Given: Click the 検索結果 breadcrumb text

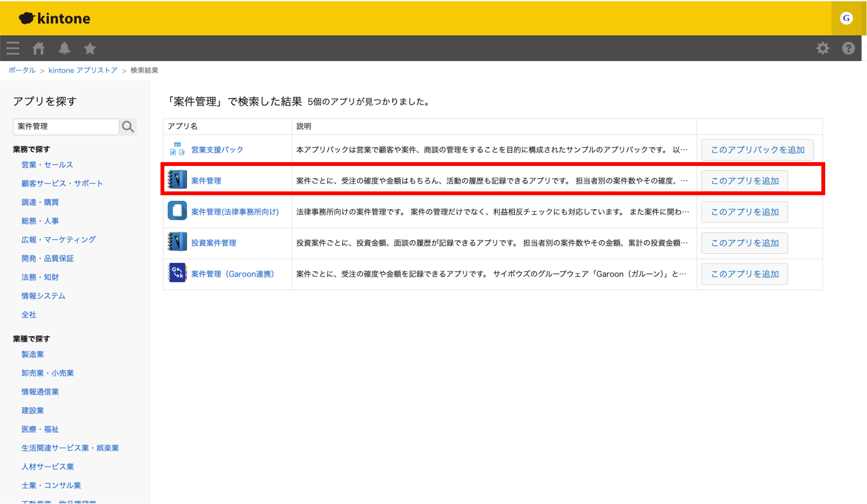Looking at the screenshot, I should tap(144, 70).
